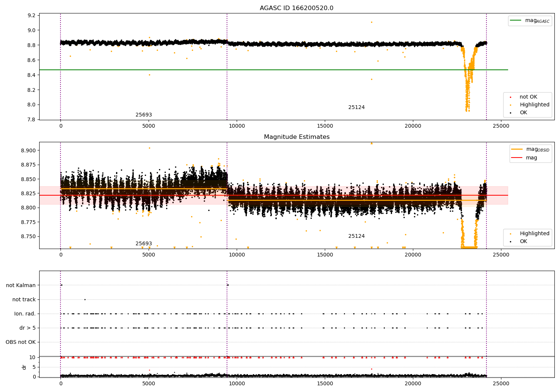The width and height of the screenshot is (560, 392).
Task: Click the orange line sample beside mag OBSID
Action: click(x=517, y=149)
